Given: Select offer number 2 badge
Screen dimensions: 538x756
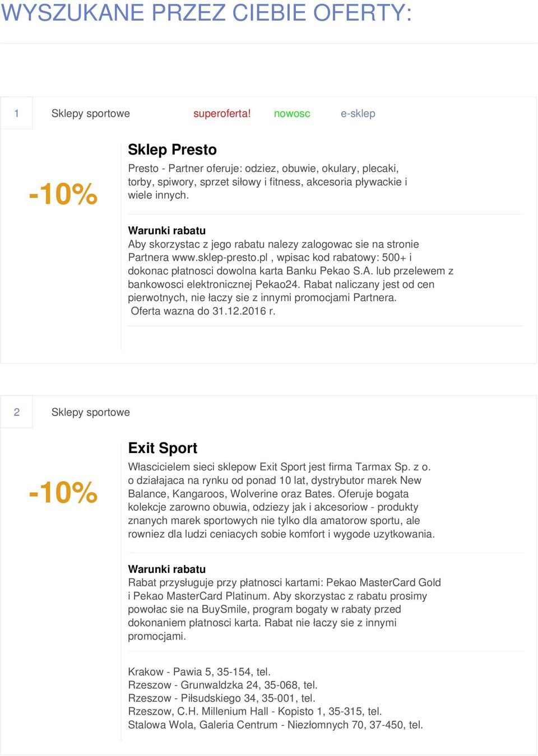Looking at the screenshot, I should coord(17,412).
